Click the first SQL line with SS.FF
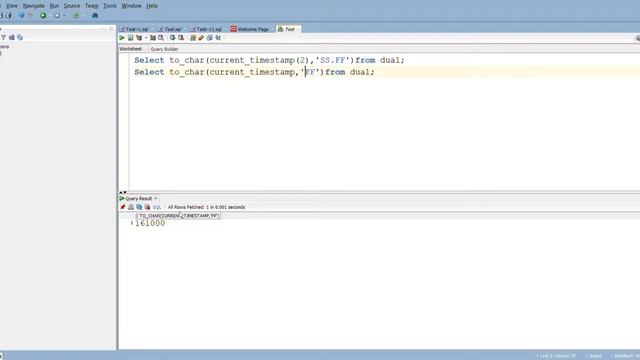Screen dimensions: 640x360 (269, 60)
